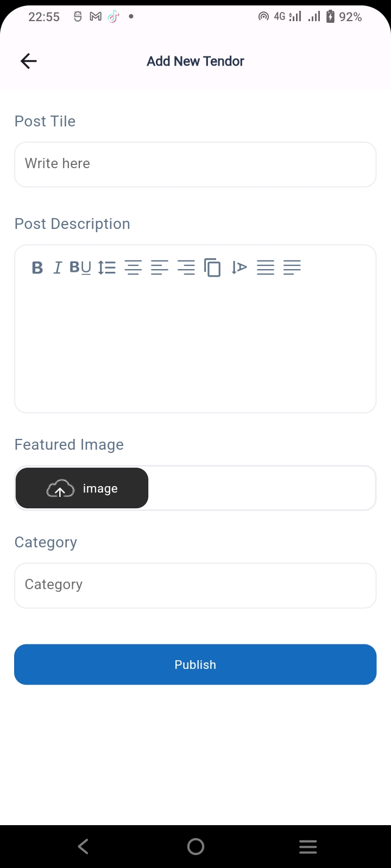Click inside the Post Description text area

(x=195, y=347)
